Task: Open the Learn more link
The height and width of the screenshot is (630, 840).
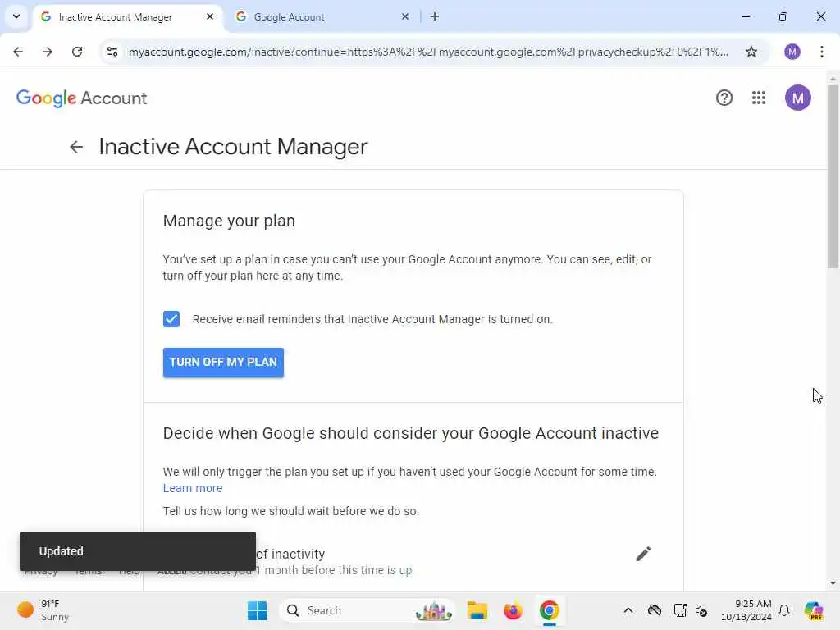Action: point(193,488)
